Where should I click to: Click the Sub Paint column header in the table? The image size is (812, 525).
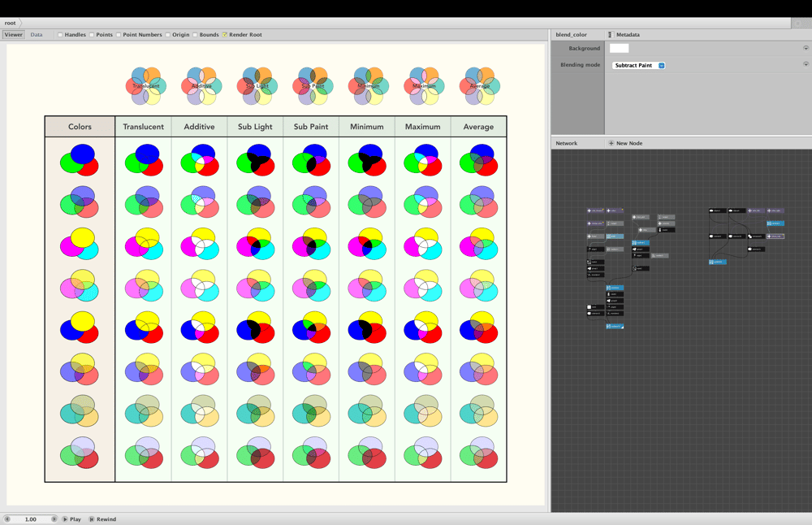311,127
